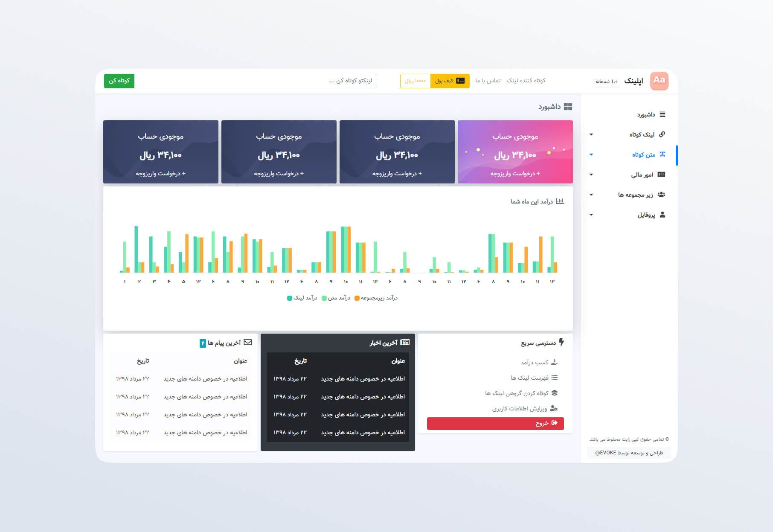Expand the financial affairs menu arrow

pyautogui.click(x=591, y=175)
